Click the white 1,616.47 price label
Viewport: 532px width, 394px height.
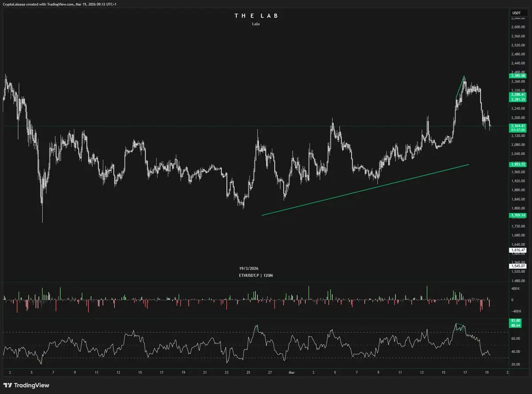click(518, 250)
